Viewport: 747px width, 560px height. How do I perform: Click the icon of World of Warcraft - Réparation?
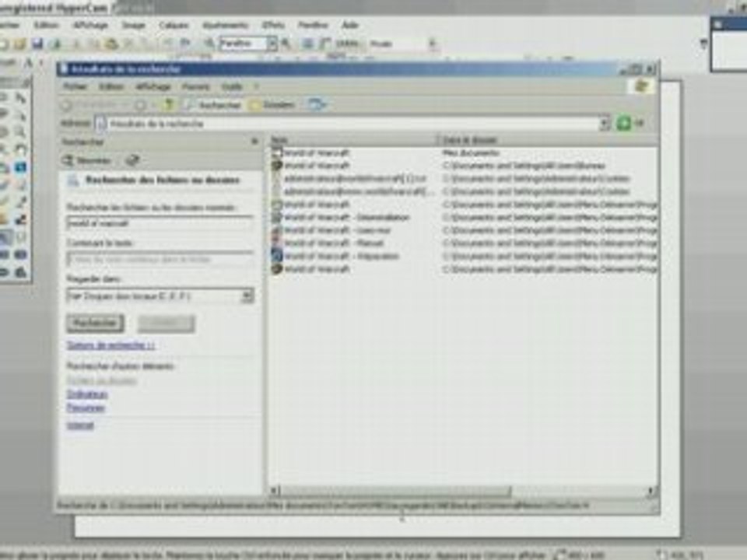point(277,256)
